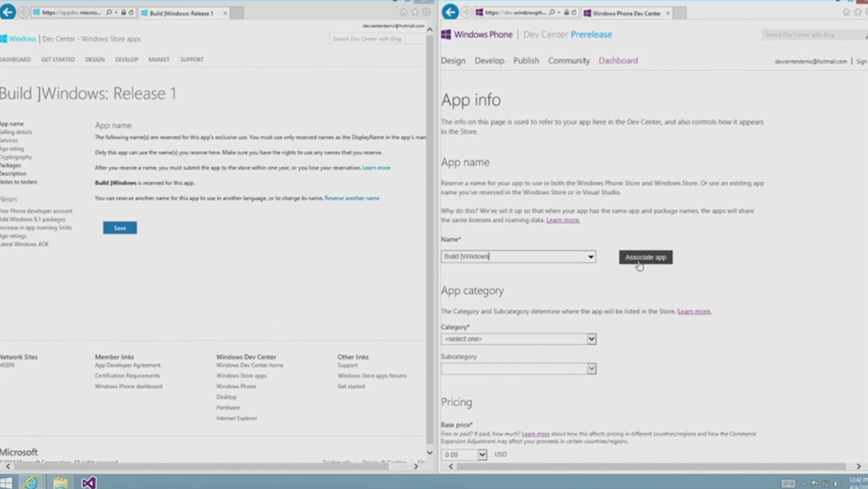
Task: Open DESIGN menu in left window
Action: tap(95, 59)
